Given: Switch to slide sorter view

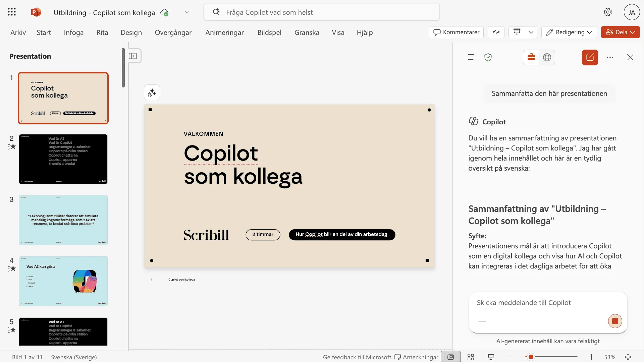Looking at the screenshot, I should (471, 357).
